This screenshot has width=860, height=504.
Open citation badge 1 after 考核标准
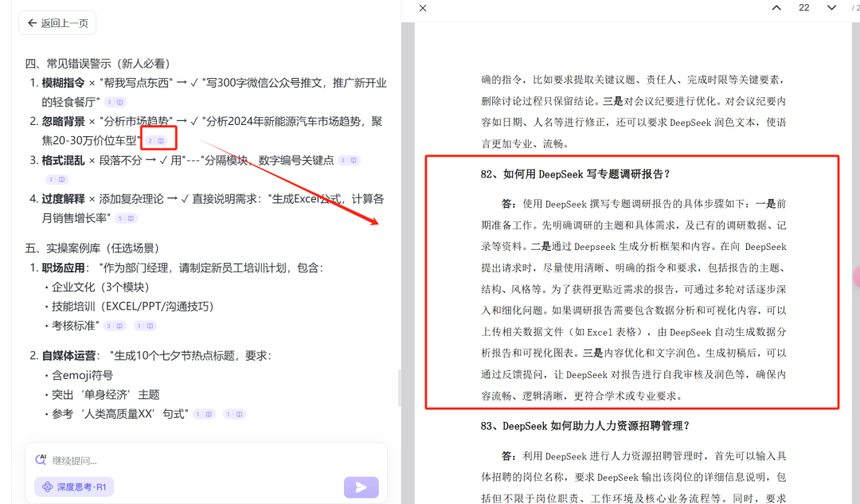click(146, 326)
